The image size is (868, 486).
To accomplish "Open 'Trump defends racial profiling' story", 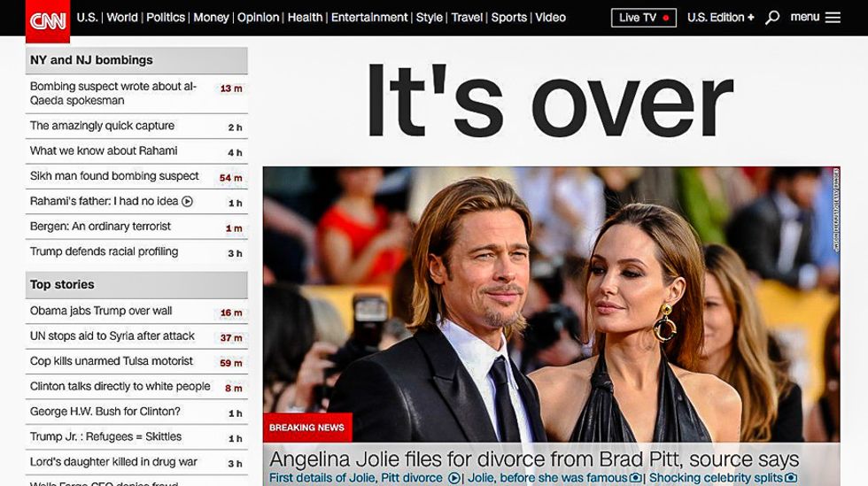I will (x=104, y=251).
